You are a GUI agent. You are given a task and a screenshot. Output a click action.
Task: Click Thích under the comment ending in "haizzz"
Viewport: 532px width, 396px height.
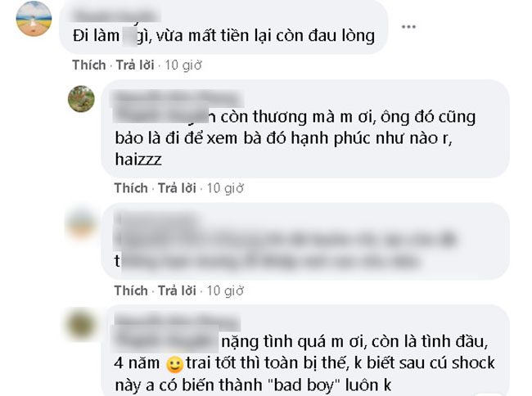click(131, 188)
